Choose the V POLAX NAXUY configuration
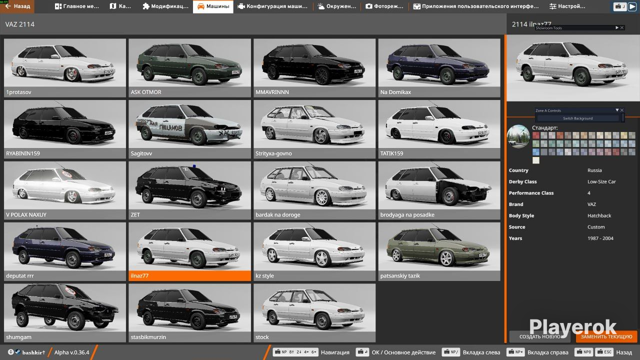Screen dimensions: 640x360 [65, 190]
